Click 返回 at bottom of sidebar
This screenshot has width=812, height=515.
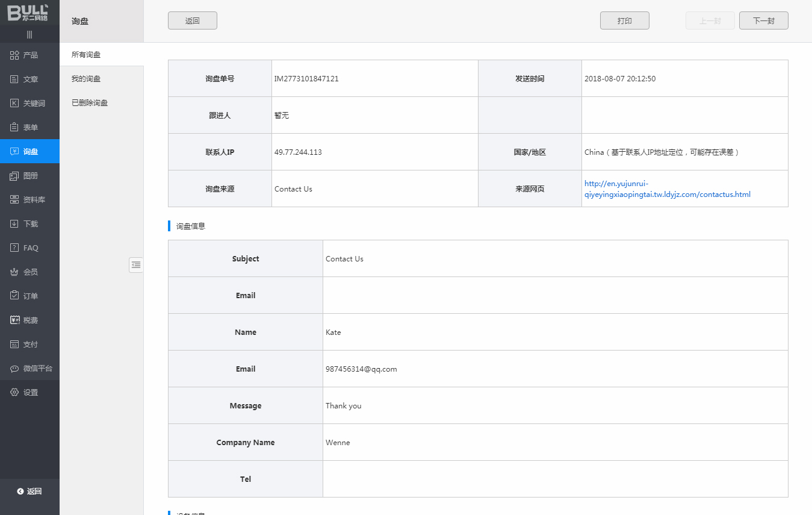29,492
